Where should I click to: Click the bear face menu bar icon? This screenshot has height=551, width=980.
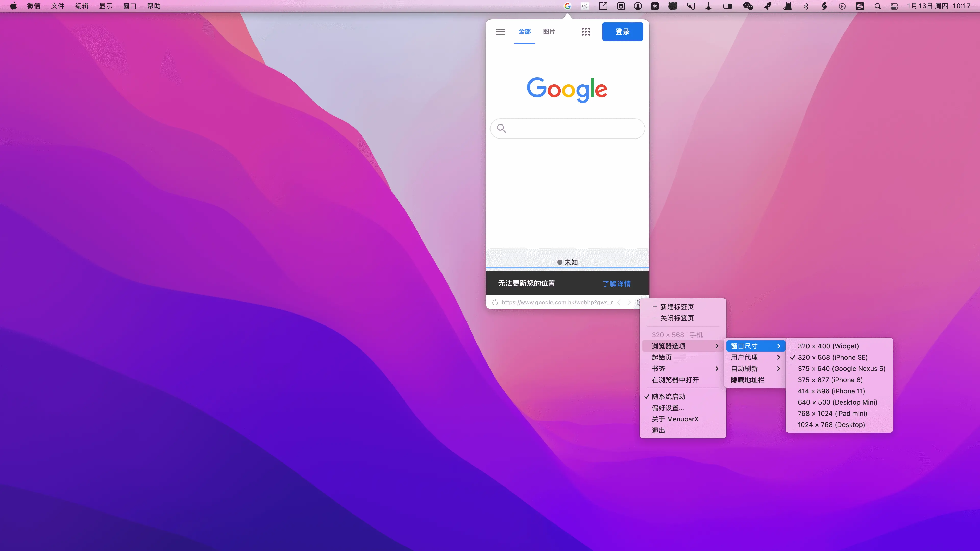pos(673,6)
